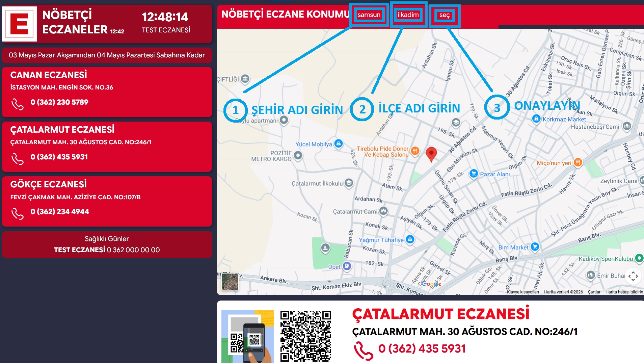Click the red location pin on the map
This screenshot has height=363, width=644.
tap(431, 154)
